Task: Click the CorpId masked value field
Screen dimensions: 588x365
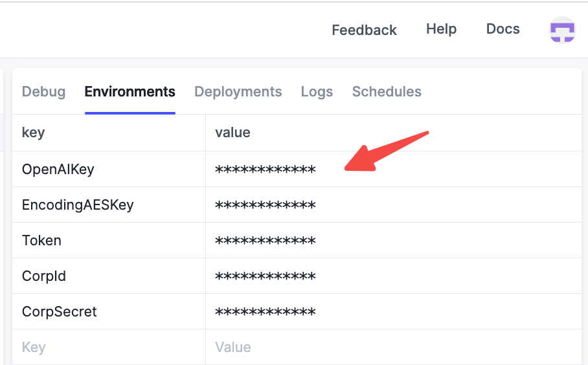Action: [393, 276]
